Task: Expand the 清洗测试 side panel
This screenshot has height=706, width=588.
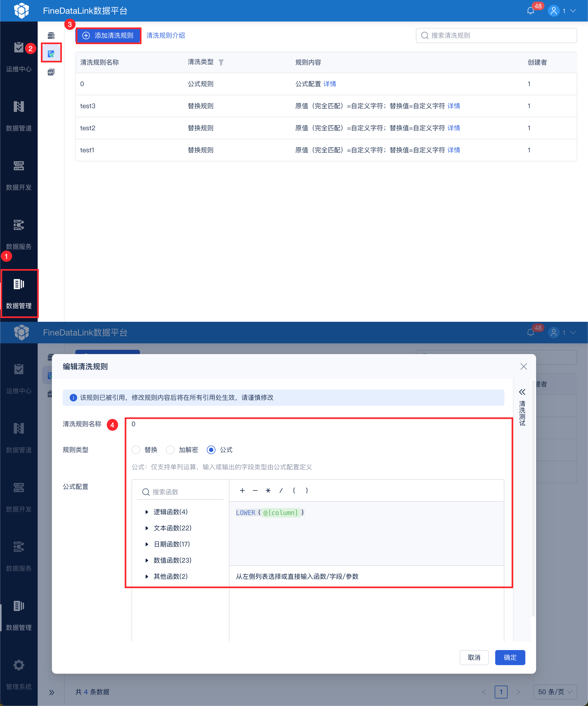Action: tap(522, 392)
